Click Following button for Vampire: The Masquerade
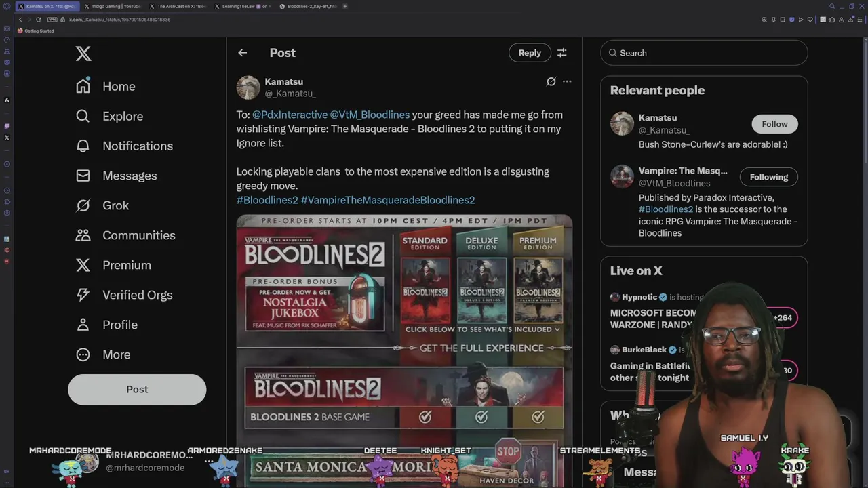Image resolution: width=868 pixels, height=488 pixels. point(769,177)
